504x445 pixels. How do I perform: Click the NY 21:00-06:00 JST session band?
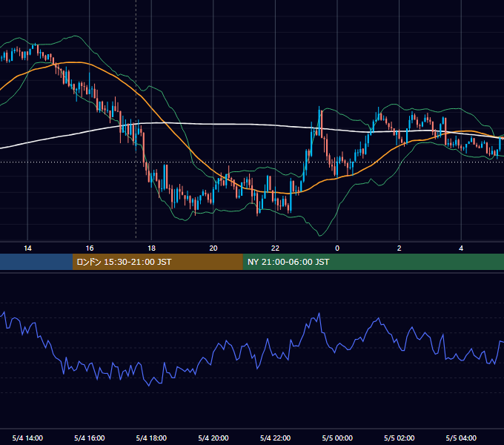point(373,262)
